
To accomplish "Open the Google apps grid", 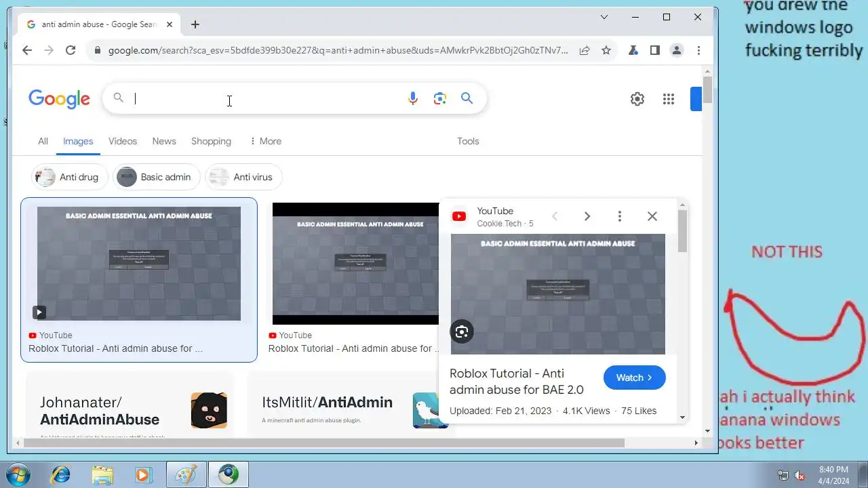I will pos(669,99).
